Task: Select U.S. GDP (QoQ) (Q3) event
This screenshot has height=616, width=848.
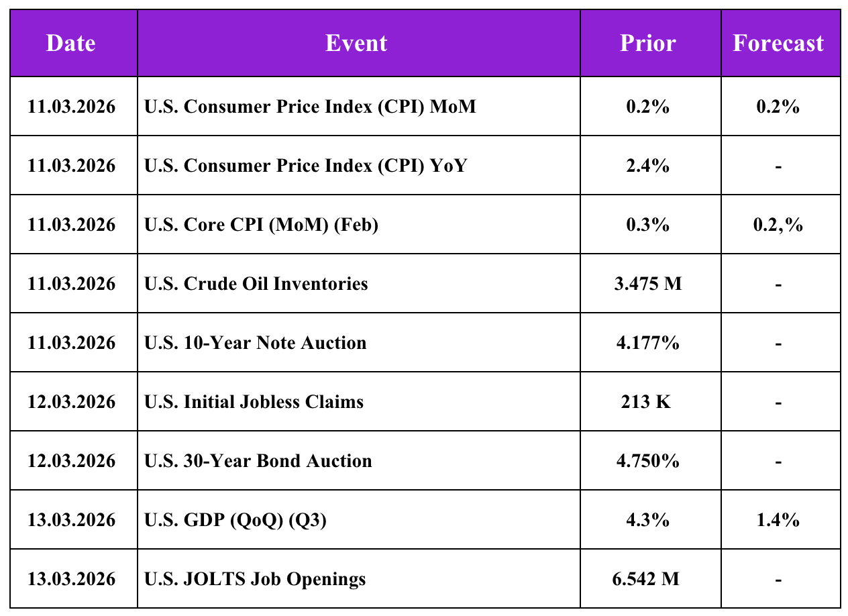Action: click(x=235, y=519)
